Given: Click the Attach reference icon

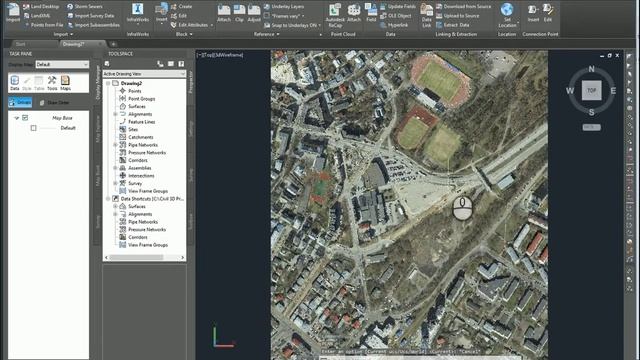Looking at the screenshot, I should (224, 12).
